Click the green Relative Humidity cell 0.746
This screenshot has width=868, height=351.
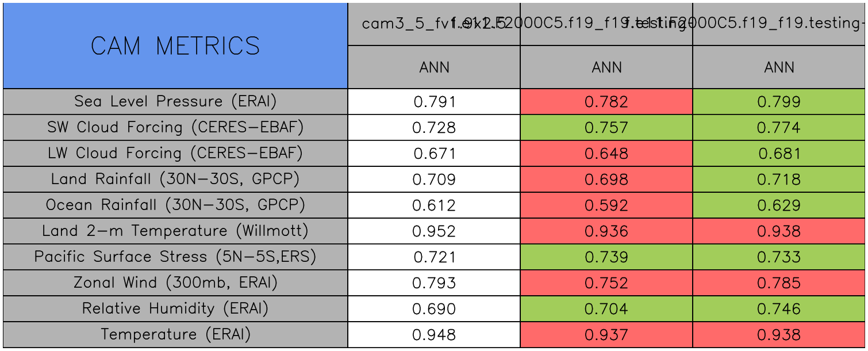[x=779, y=309]
